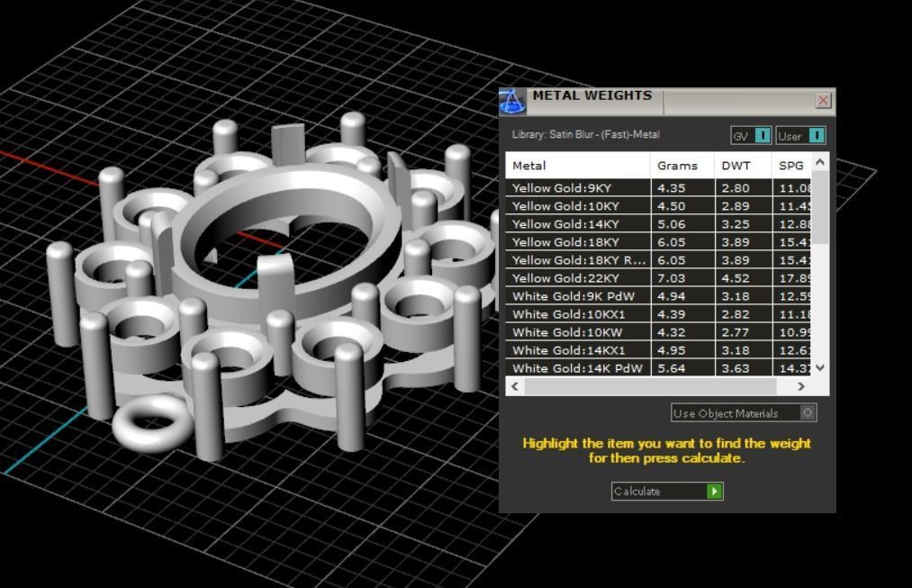Viewport: 912px width, 588px height.
Task: Select the Yellow Gold:14KY row
Action: (658, 224)
